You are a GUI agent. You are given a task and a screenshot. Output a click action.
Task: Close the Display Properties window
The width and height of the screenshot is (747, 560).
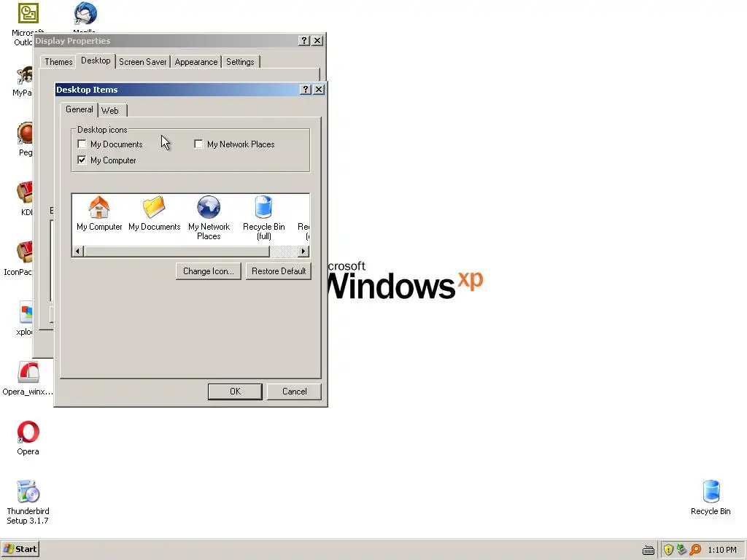click(x=317, y=41)
